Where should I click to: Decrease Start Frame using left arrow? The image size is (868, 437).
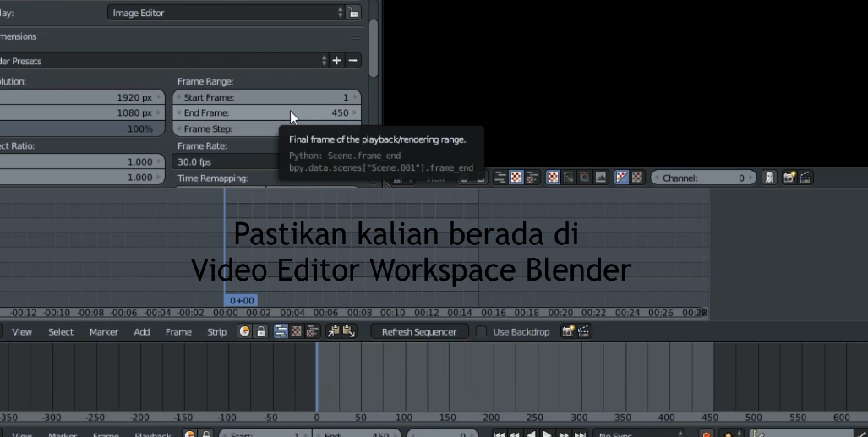coord(179,97)
